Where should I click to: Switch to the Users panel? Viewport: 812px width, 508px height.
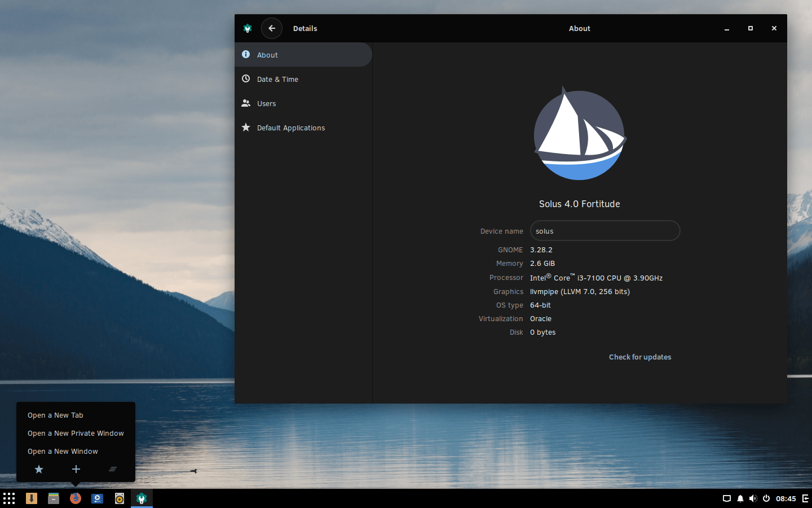coord(303,103)
